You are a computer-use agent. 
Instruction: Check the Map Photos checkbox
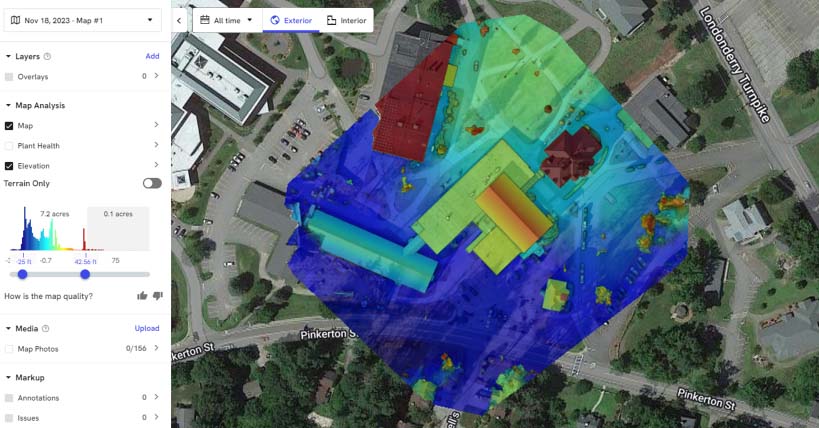tap(9, 349)
